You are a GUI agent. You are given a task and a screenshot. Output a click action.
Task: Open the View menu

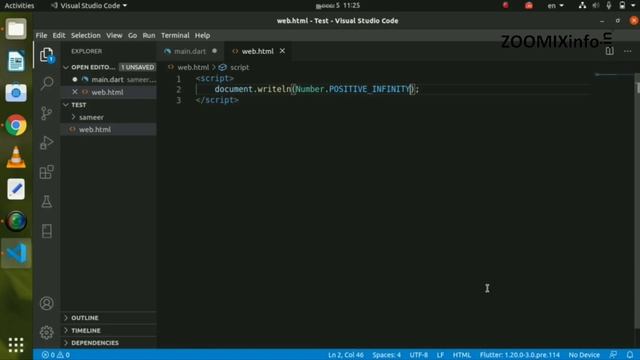pyautogui.click(x=114, y=36)
